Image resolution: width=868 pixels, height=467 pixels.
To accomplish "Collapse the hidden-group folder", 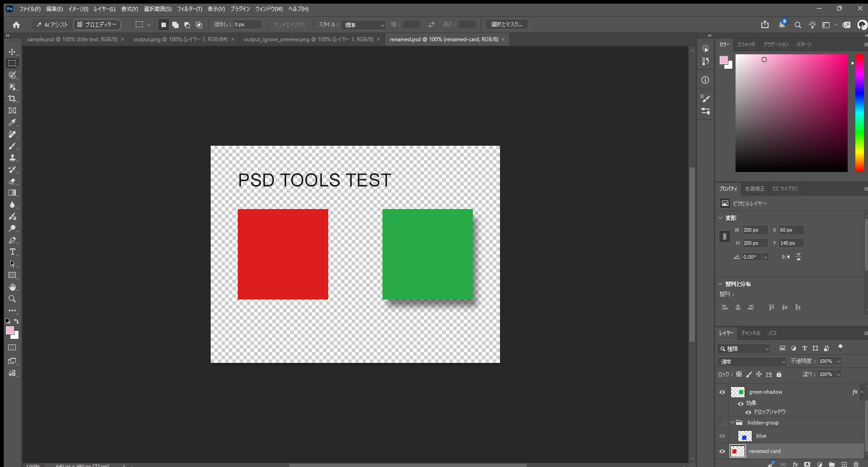I will 732,423.
